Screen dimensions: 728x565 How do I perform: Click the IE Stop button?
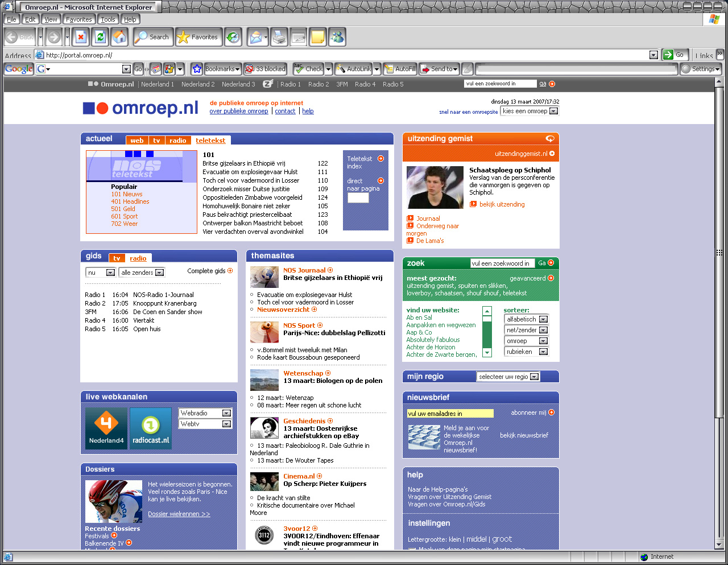[81, 37]
